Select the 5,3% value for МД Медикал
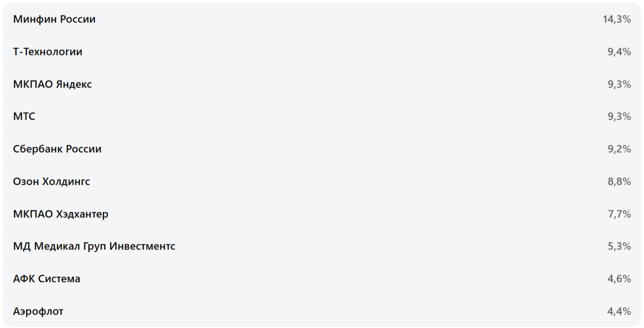644x328 pixels. point(619,246)
